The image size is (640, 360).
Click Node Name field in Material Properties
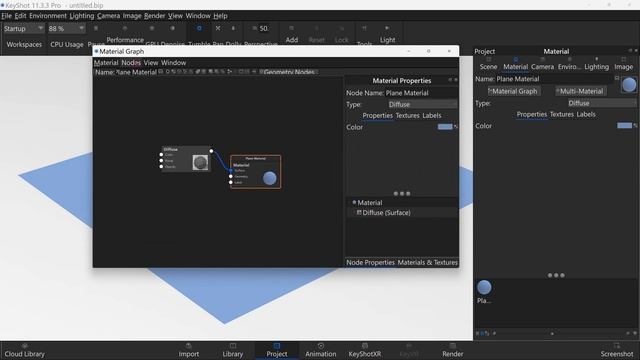(x=421, y=93)
